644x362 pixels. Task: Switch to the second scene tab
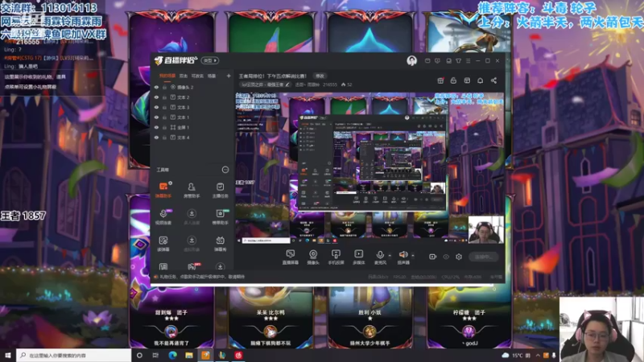[184, 76]
